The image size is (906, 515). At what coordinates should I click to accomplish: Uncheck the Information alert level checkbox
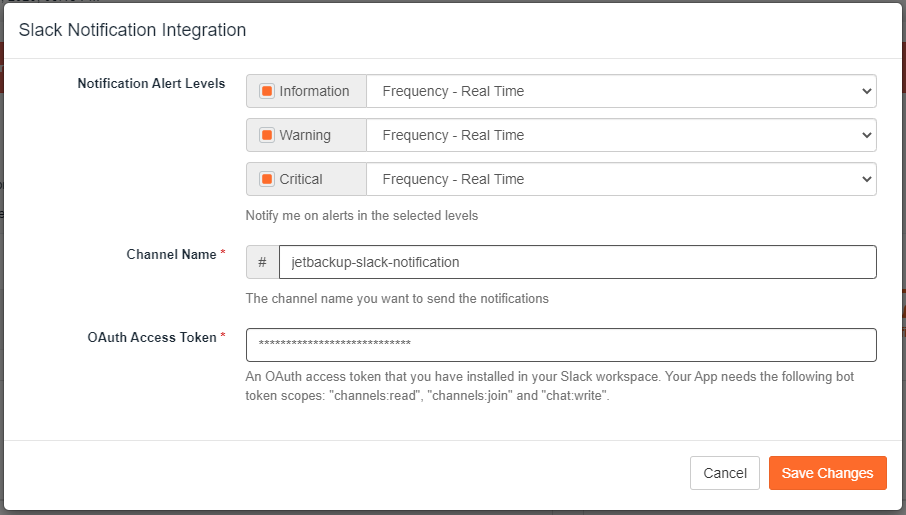click(x=266, y=91)
